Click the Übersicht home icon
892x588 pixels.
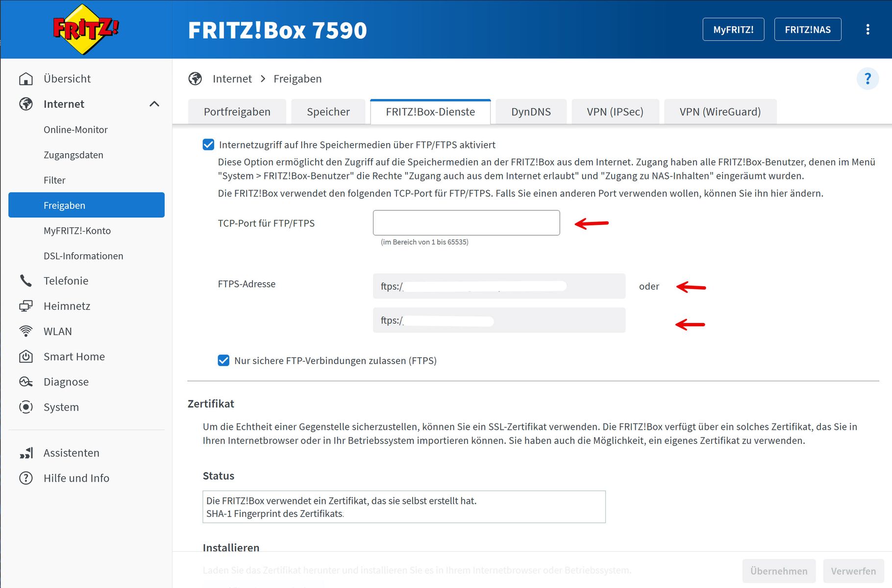26,79
